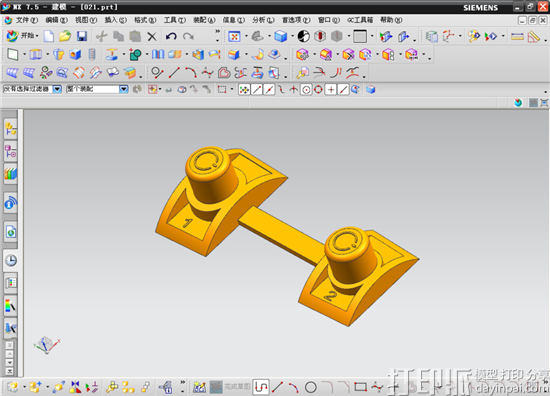The image size is (550, 396).
Task: Open the History clock panel icon
Action: pos(11,261)
